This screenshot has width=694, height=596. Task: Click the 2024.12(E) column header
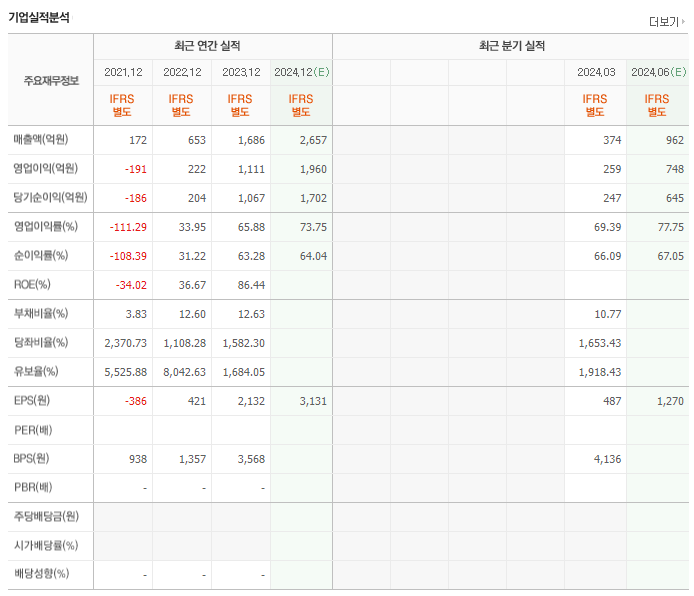[302, 72]
